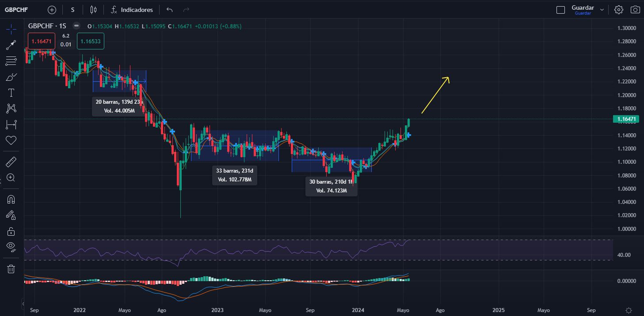644x316 pixels.
Task: Open the chart patterns tool
Action: (11, 108)
